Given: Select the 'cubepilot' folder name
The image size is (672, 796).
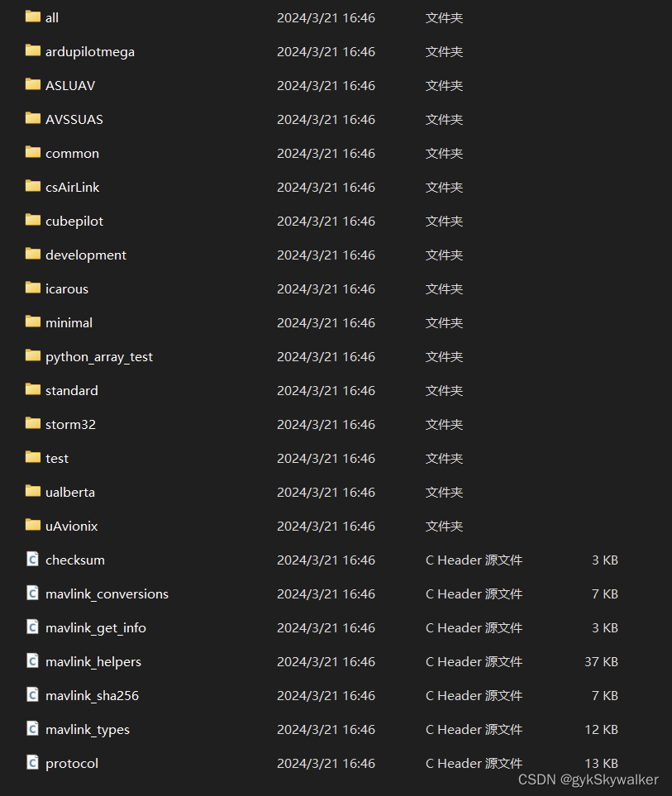Looking at the screenshot, I should click(74, 222).
